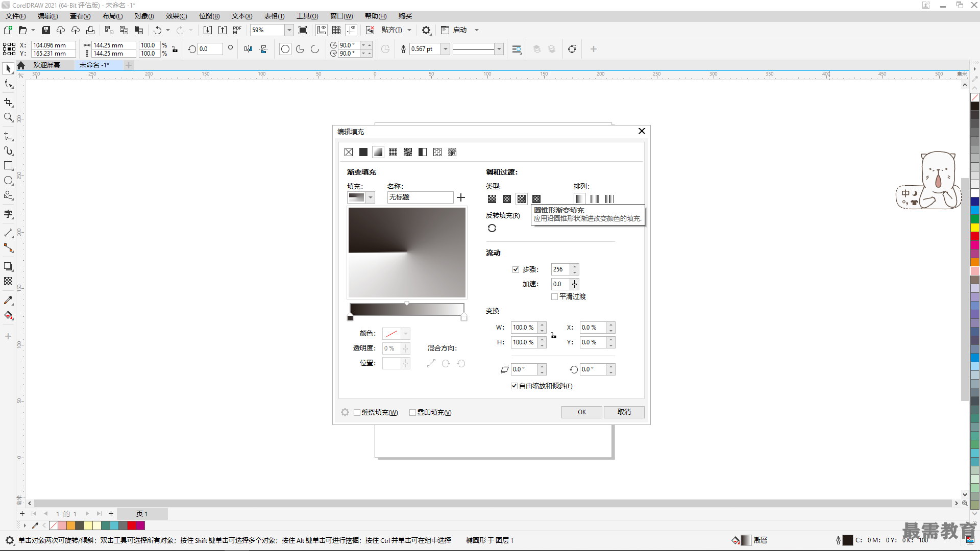980x551 pixels.
Task: Toggle Free scale and skew checkbox
Action: [514, 386]
